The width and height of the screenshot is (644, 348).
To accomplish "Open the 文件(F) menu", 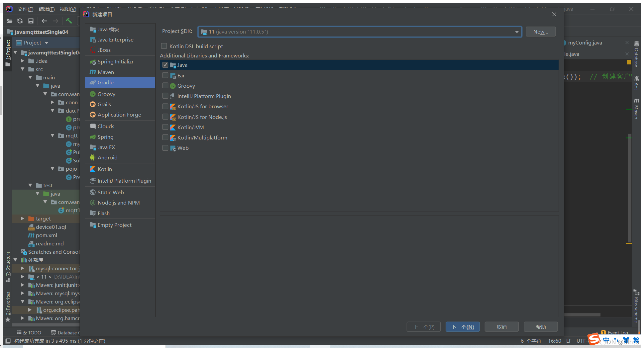I will tap(25, 9).
